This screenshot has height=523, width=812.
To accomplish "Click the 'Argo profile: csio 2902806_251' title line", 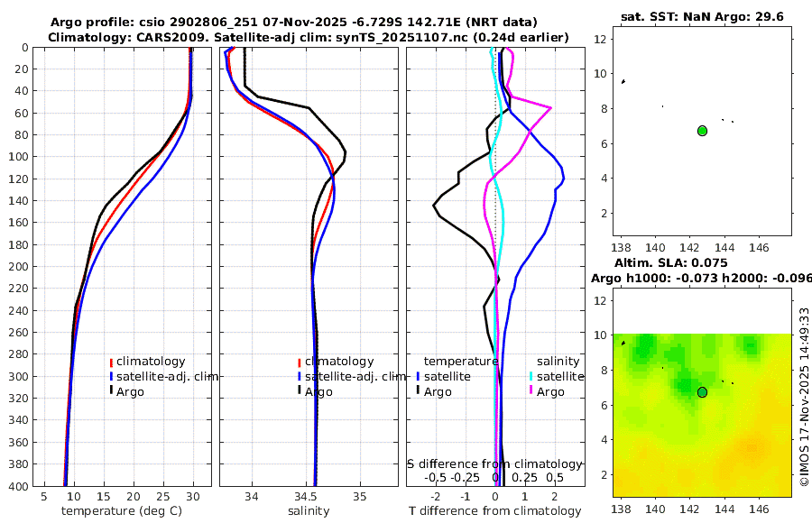I will pyautogui.click(x=293, y=23).
